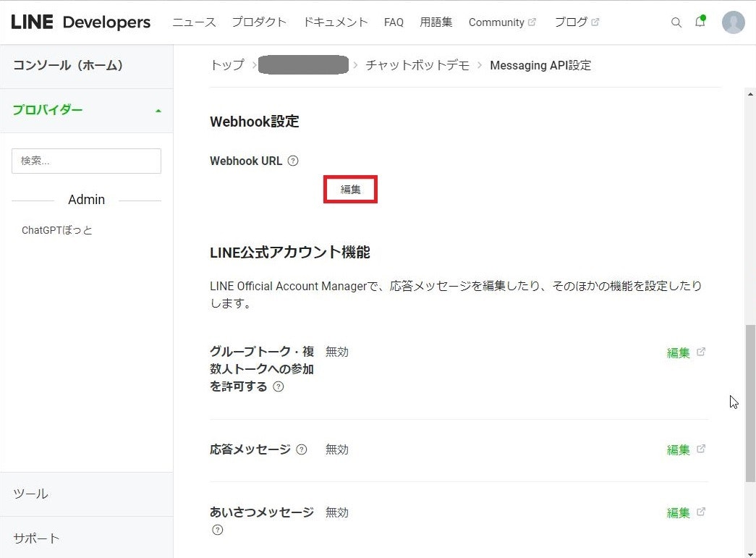Screen dimensions: 756x558
Task: Click the Webhook URL help question icon
Action: click(293, 161)
